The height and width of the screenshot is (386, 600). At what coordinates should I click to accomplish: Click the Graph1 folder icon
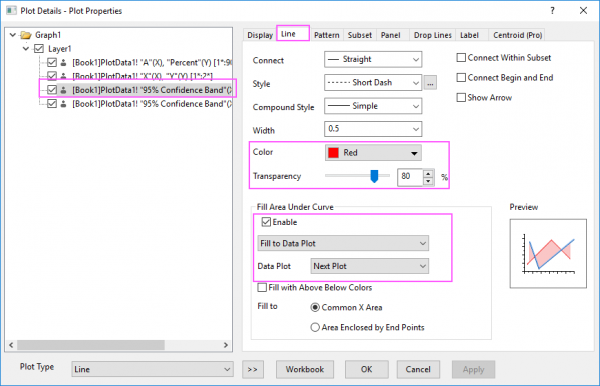click(26, 35)
